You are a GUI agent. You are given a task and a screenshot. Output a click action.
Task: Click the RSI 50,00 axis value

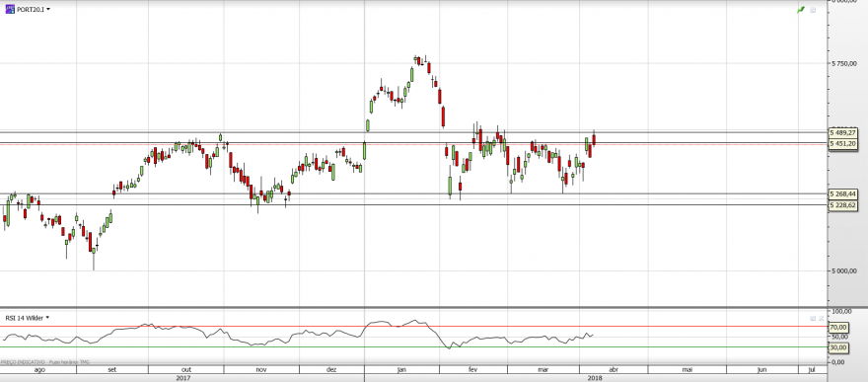pos(839,337)
